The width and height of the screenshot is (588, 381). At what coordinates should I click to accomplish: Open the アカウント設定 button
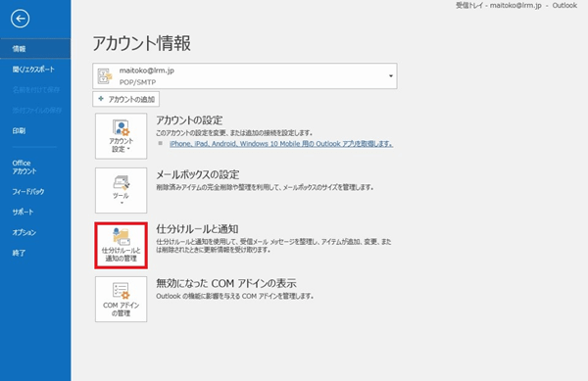click(x=122, y=136)
